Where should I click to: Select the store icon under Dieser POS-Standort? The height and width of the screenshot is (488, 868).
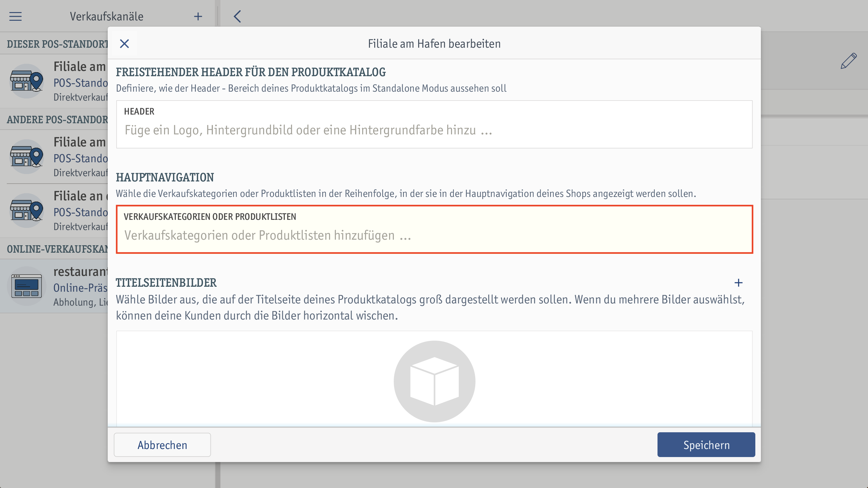tap(27, 81)
